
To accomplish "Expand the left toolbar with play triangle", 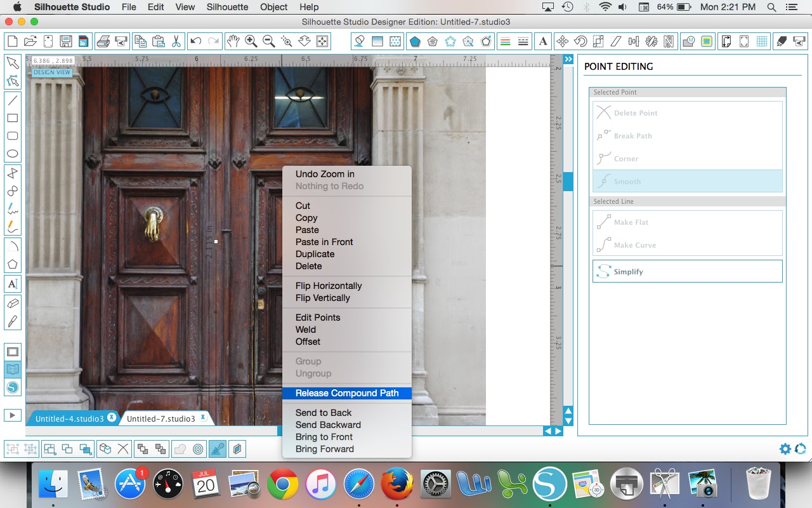I will point(12,415).
